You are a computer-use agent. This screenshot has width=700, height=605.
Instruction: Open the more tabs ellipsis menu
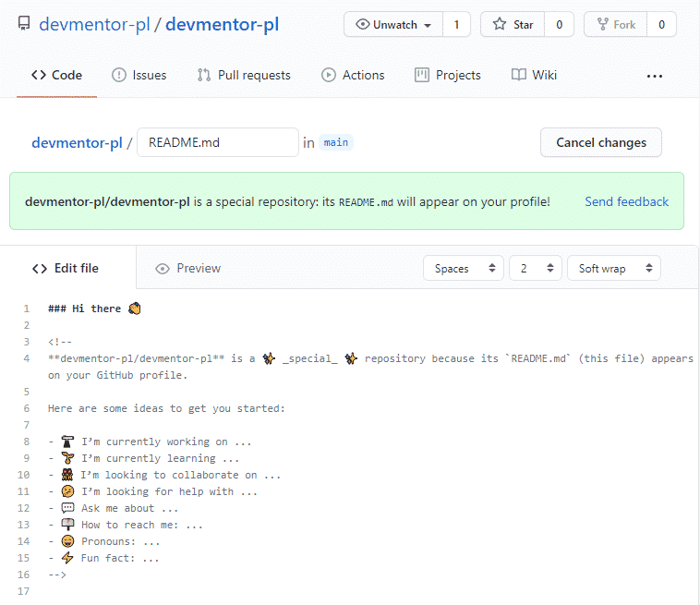pyautogui.click(x=655, y=77)
